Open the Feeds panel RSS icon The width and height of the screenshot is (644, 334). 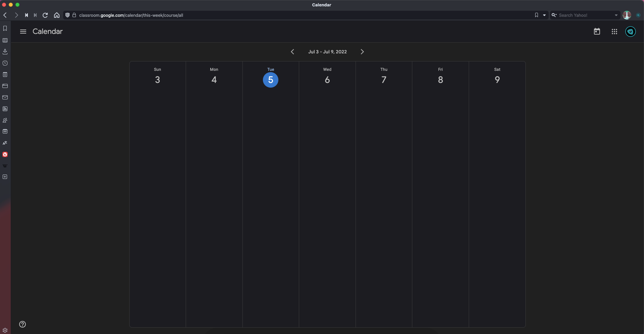[5, 109]
